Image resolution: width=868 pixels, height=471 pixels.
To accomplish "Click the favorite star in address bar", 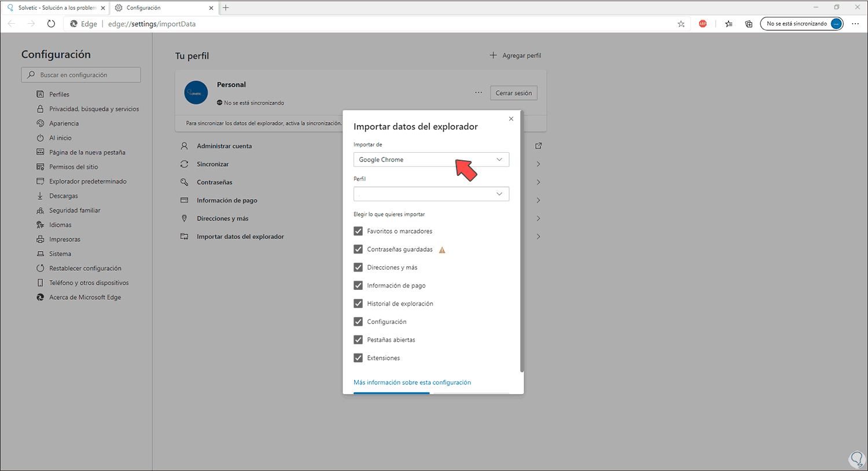I will pos(681,24).
